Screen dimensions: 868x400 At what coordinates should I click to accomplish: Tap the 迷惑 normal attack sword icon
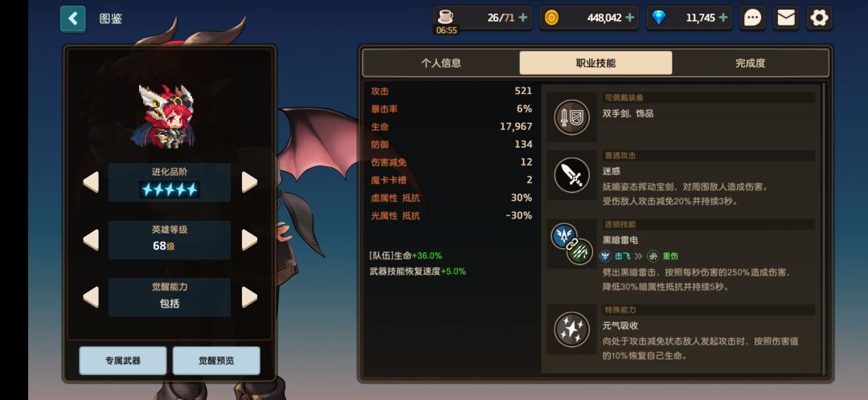tap(572, 175)
